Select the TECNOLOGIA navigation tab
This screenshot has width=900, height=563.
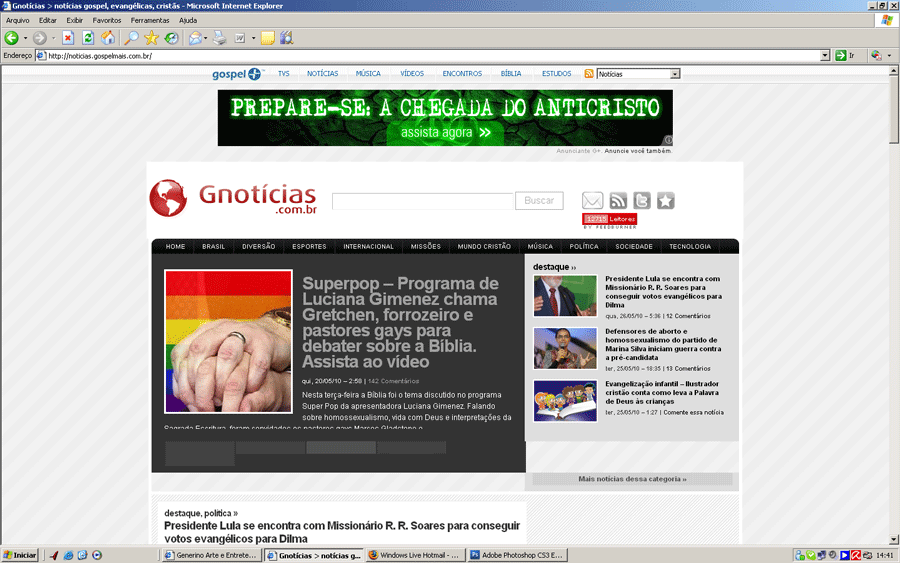690,246
